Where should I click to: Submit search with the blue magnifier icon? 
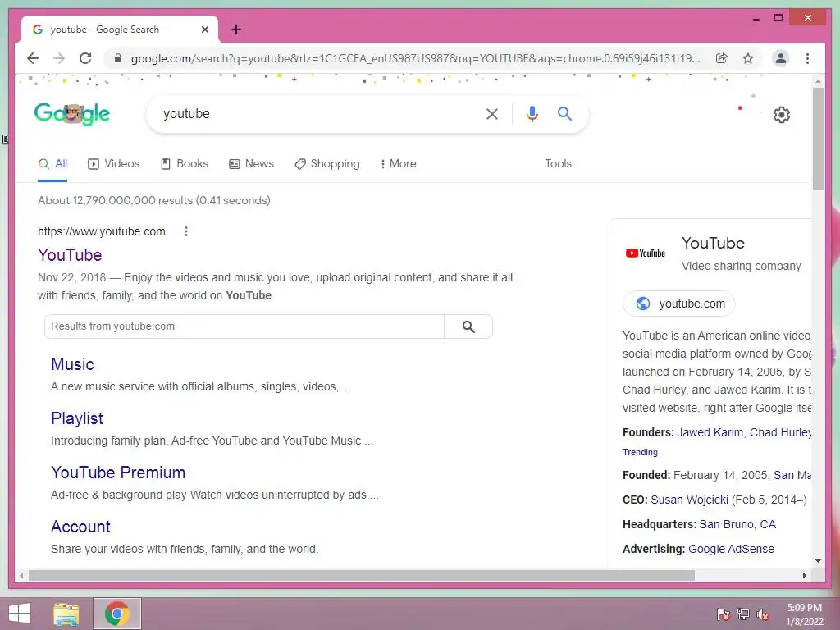click(x=564, y=113)
